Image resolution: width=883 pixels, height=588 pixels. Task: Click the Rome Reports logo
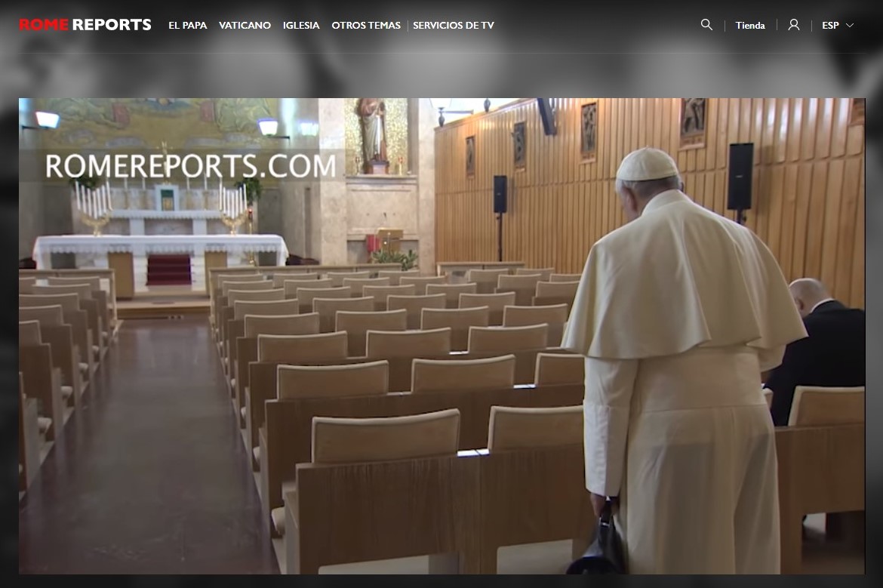[x=85, y=25]
